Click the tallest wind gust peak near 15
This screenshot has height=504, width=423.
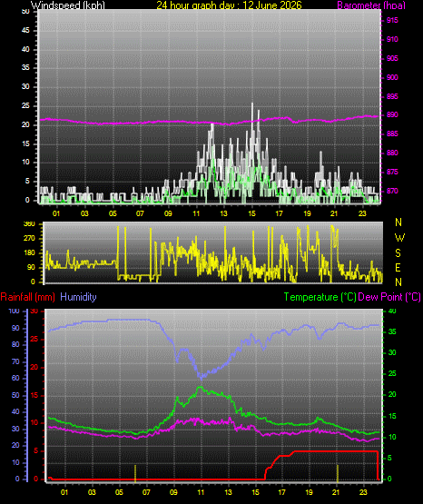(252, 104)
